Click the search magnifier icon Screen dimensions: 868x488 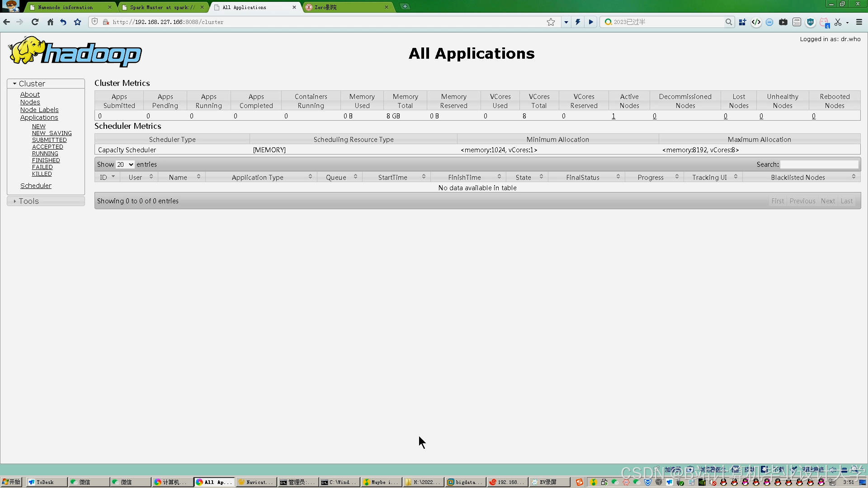(x=728, y=22)
